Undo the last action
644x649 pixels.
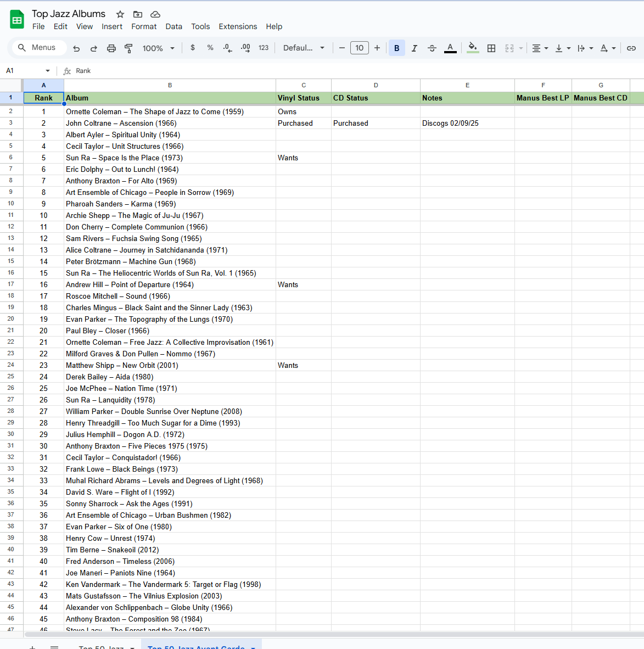(76, 48)
